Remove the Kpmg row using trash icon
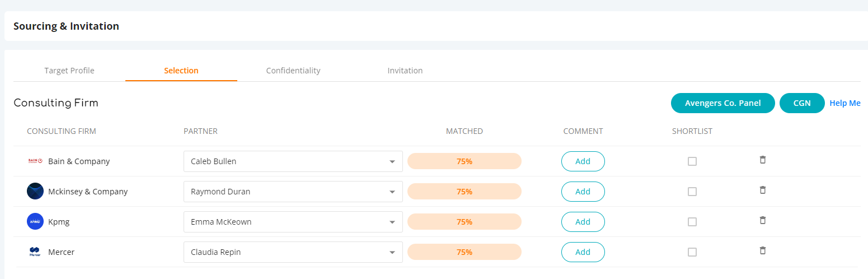868x279 pixels. click(x=762, y=220)
